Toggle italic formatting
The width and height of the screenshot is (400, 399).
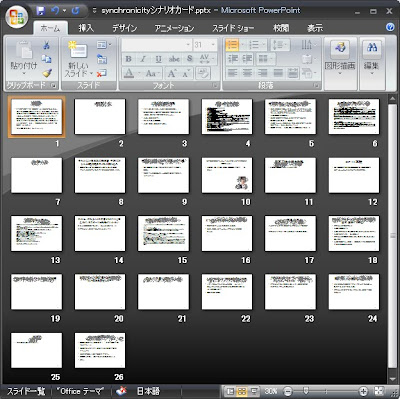tap(143, 59)
